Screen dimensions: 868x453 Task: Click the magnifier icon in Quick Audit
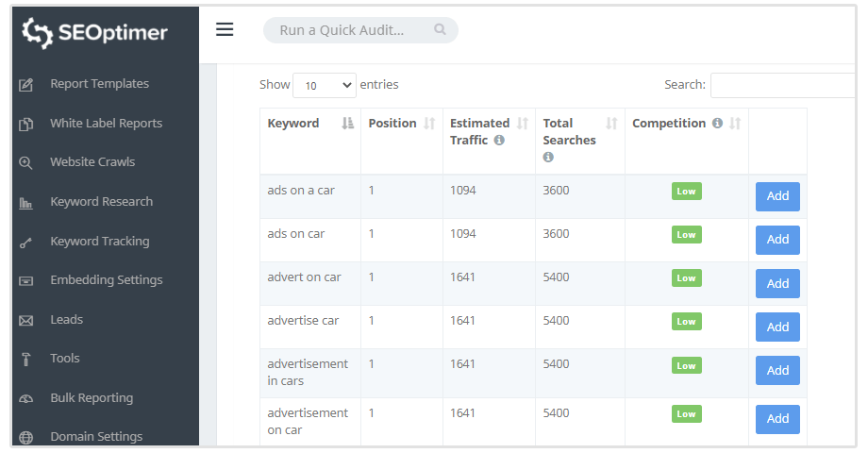pyautogui.click(x=440, y=30)
